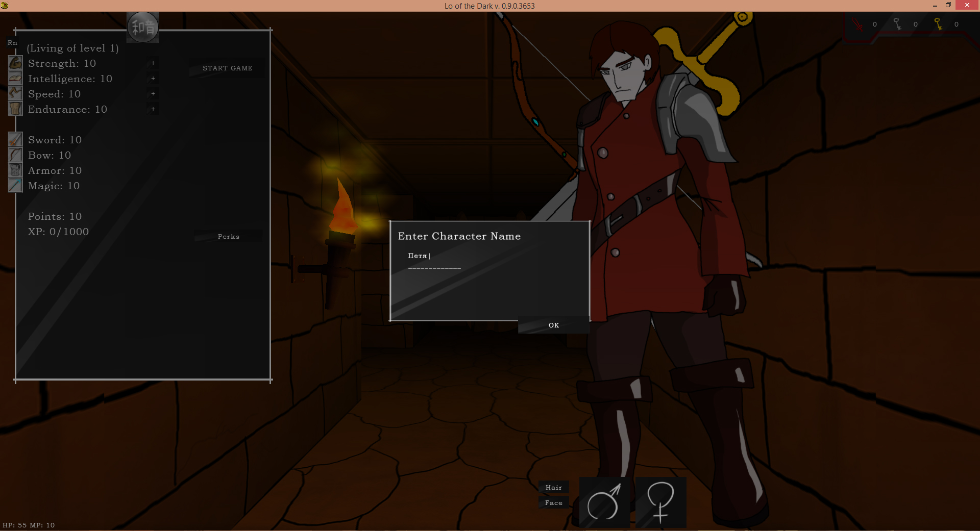Click the Magic skill icon
Image resolution: width=980 pixels, height=531 pixels.
click(x=15, y=185)
